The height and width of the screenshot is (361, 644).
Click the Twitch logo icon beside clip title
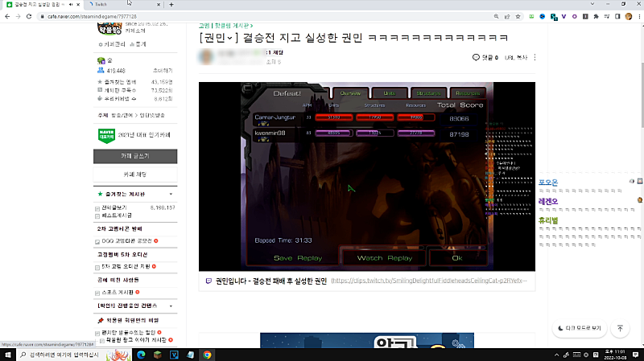pyautogui.click(x=208, y=281)
